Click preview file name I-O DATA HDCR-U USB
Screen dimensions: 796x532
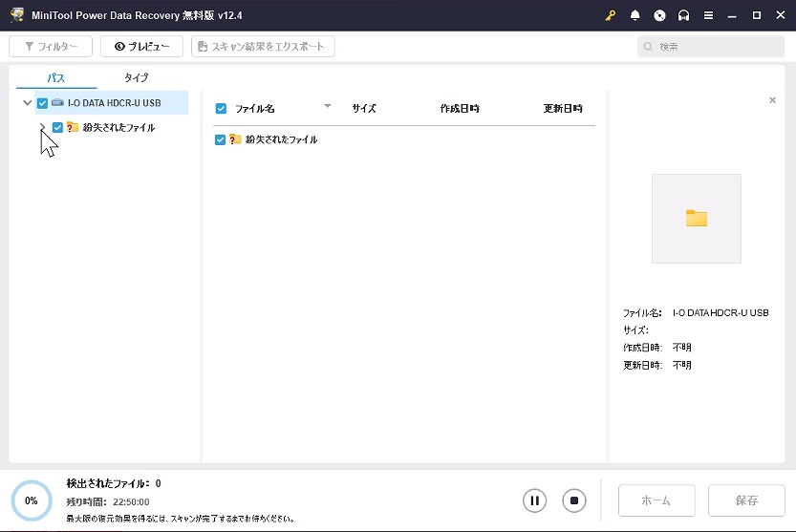coord(721,312)
